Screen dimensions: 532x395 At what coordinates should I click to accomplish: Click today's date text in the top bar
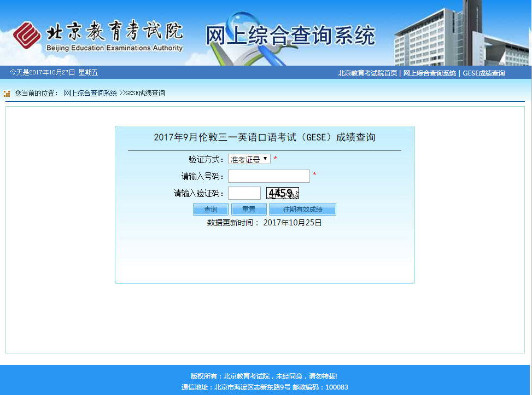click(54, 73)
